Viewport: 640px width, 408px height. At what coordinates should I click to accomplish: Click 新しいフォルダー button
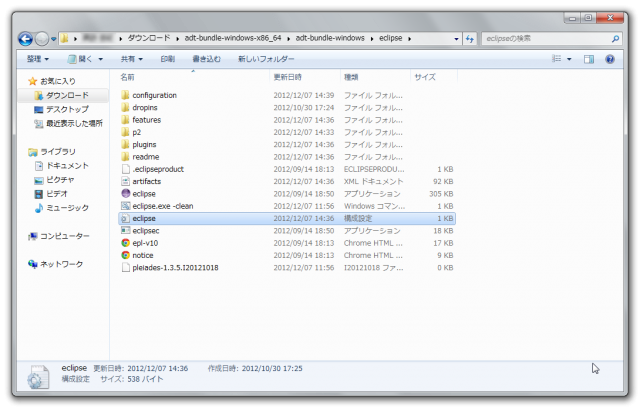[x=266, y=59]
